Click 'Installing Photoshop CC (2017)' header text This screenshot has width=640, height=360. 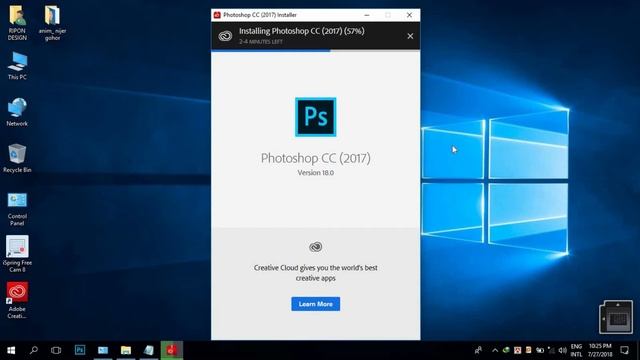[302, 31]
